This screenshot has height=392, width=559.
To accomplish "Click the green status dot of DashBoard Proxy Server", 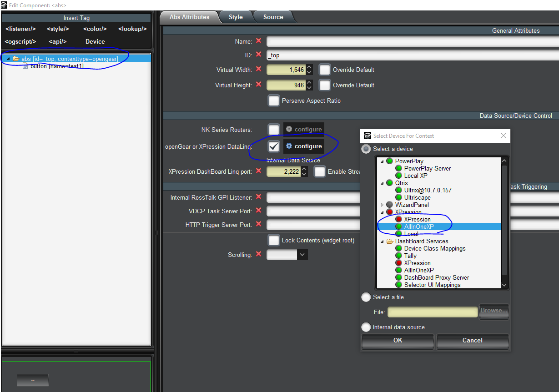I will coord(398,277).
